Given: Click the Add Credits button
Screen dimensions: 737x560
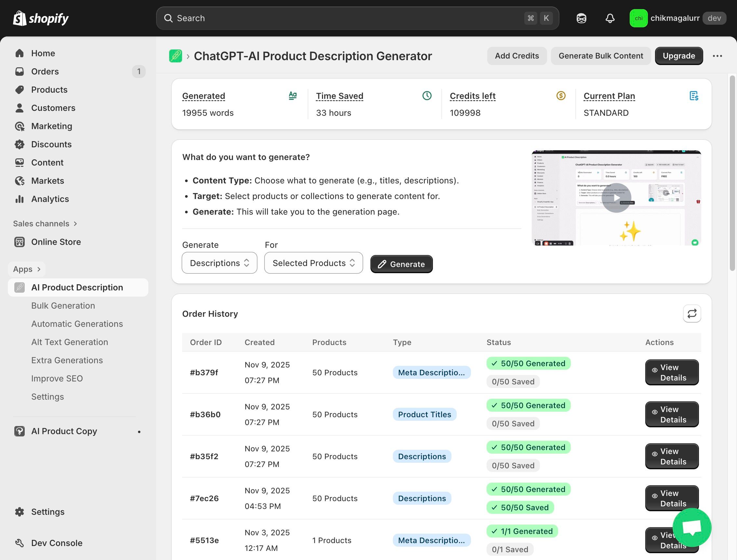Looking at the screenshot, I should pos(517,56).
